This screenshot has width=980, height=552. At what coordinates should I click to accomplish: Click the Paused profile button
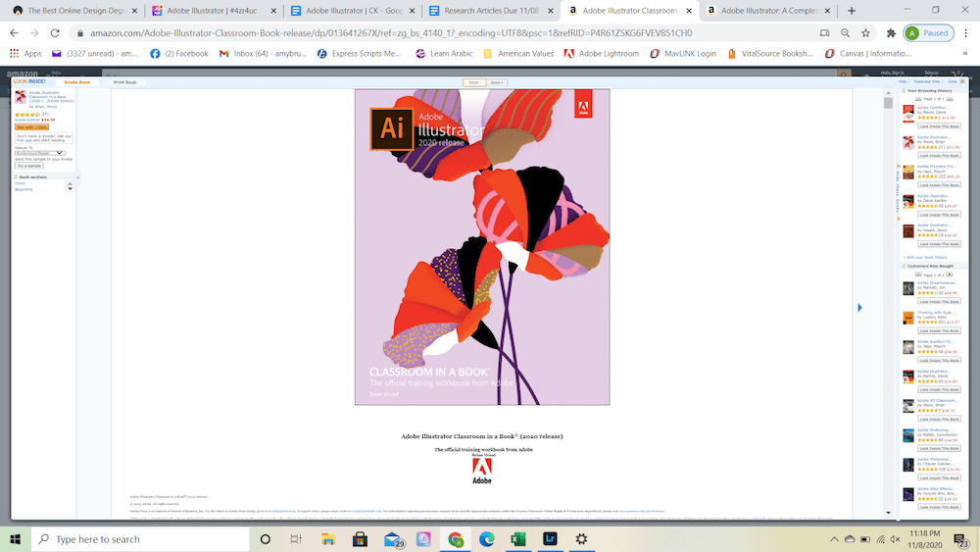pyautogui.click(x=928, y=33)
